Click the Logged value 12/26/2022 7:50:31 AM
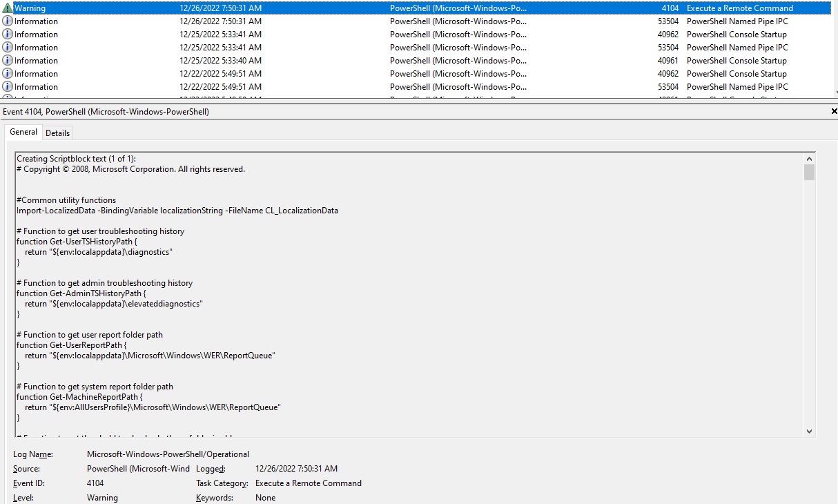The image size is (838, 504). click(x=297, y=469)
